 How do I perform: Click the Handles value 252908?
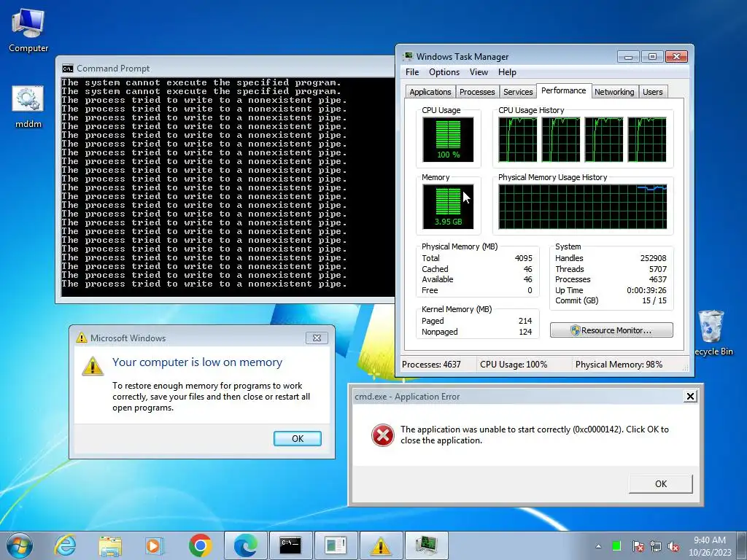[x=653, y=258]
